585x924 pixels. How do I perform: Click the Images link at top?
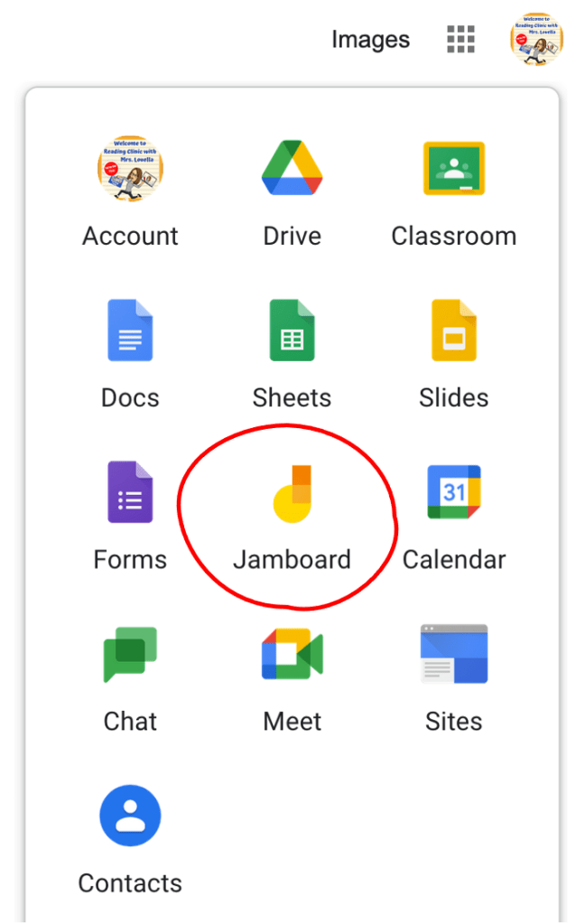tap(370, 40)
